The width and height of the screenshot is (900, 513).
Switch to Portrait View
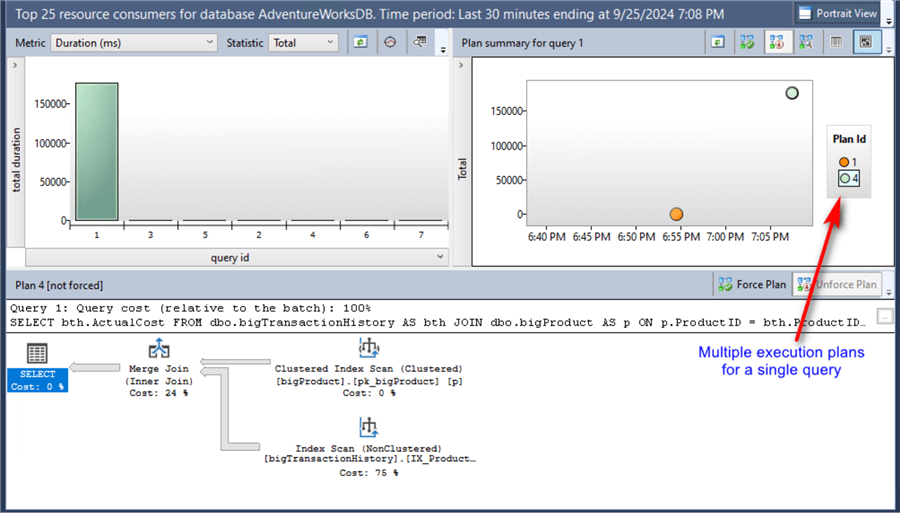pos(838,13)
